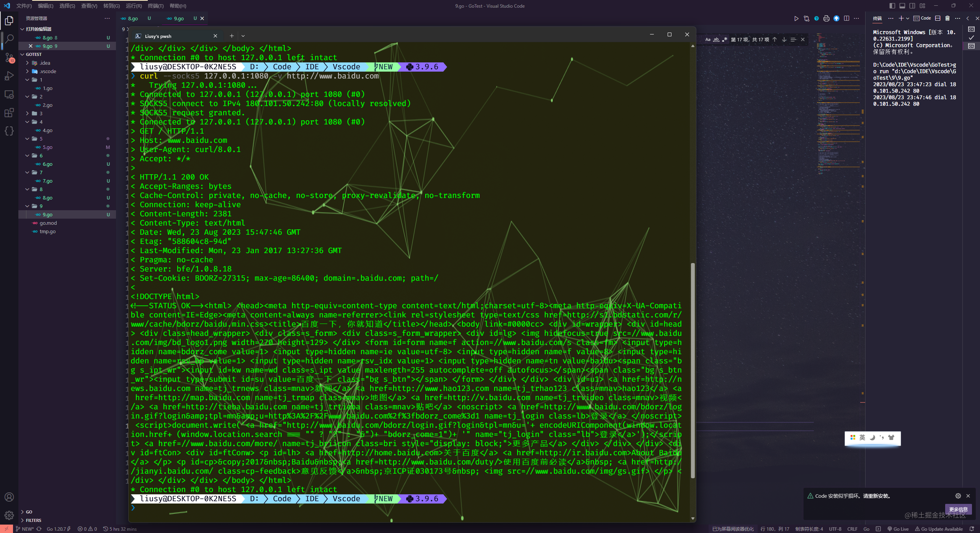This screenshot has width=980, height=533.
Task: Open new terminal profile dropdown arrow
Action: point(908,18)
